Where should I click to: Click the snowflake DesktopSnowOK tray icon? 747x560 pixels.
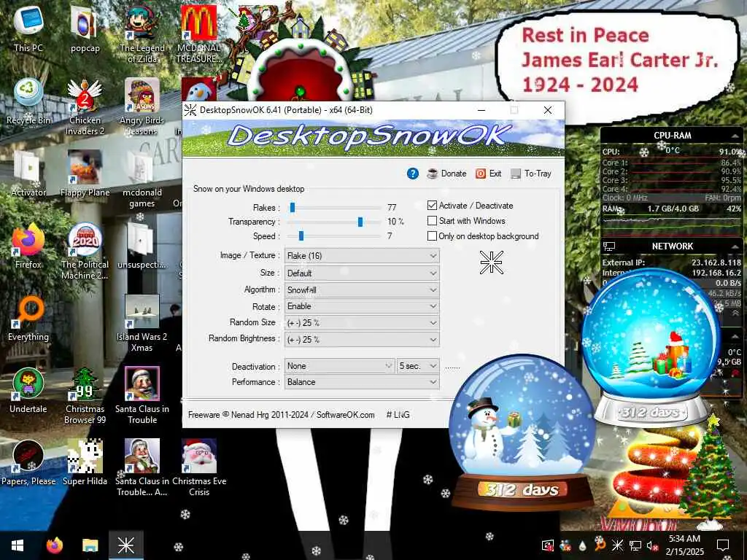[617, 545]
